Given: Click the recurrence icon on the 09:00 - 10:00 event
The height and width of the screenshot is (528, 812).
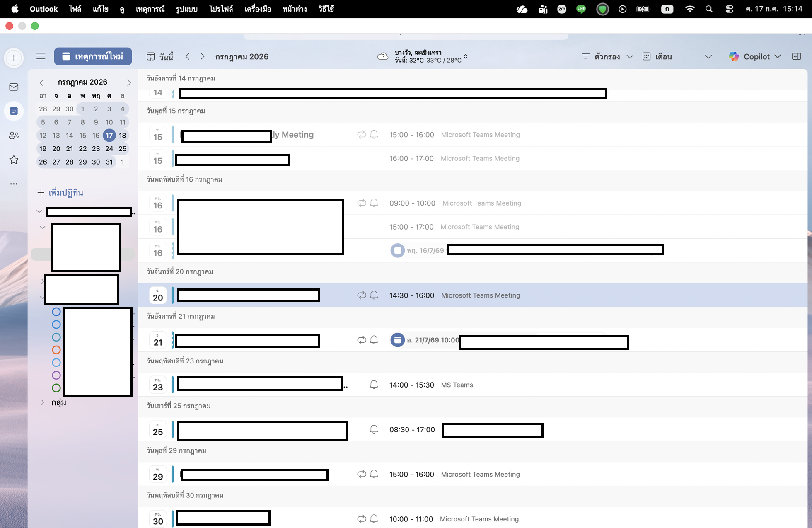Looking at the screenshot, I should pos(362,203).
